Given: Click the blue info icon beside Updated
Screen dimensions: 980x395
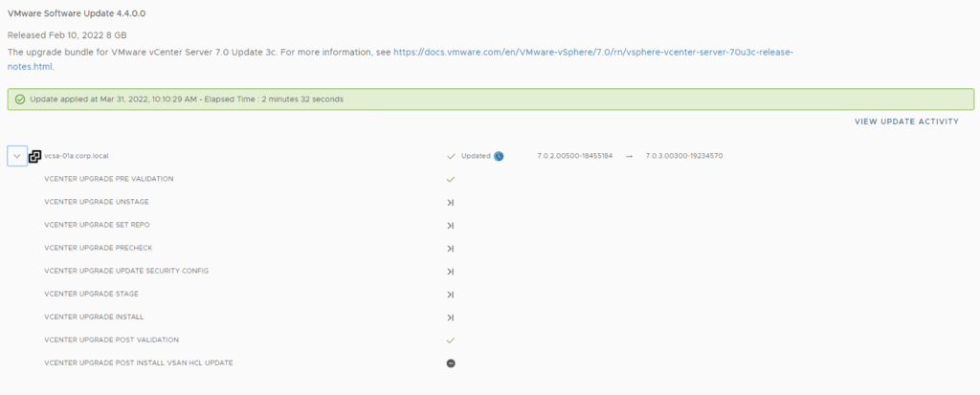Looking at the screenshot, I should tap(499, 156).
